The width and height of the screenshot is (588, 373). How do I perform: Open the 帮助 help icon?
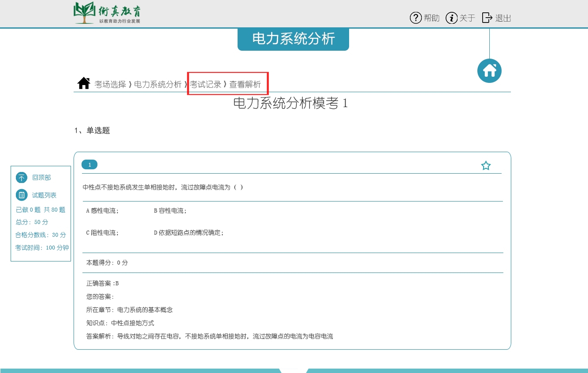416,18
